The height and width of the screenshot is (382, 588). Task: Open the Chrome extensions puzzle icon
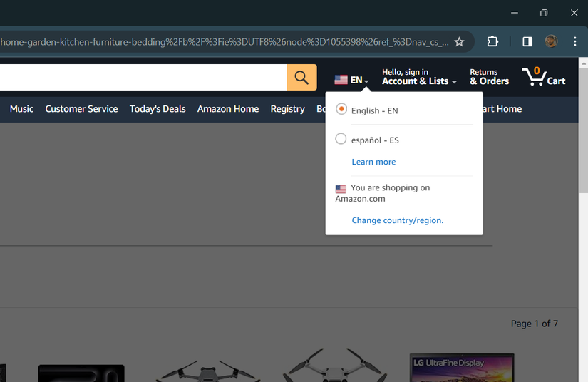tap(492, 41)
